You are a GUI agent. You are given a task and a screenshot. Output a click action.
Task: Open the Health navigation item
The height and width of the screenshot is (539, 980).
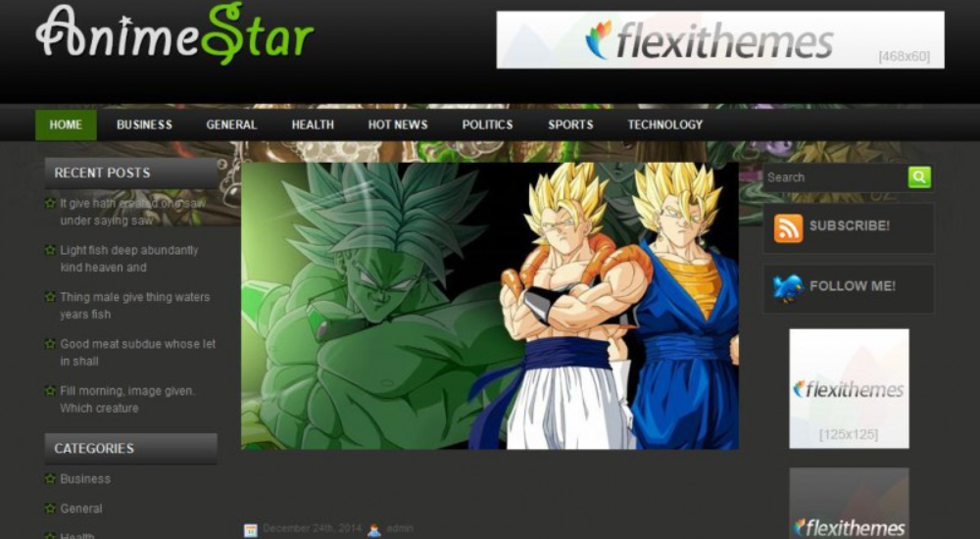(x=313, y=124)
